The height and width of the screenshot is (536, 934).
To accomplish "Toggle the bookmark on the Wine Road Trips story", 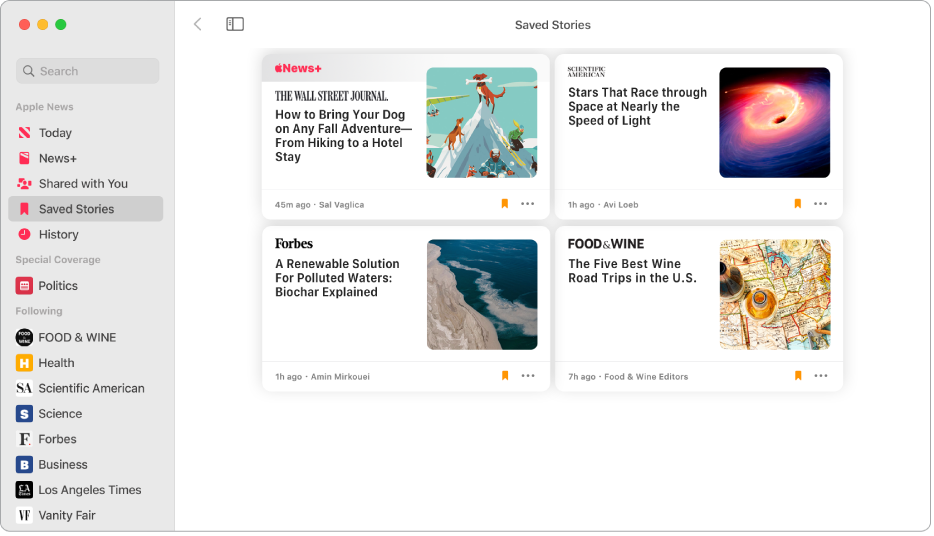I will point(798,376).
